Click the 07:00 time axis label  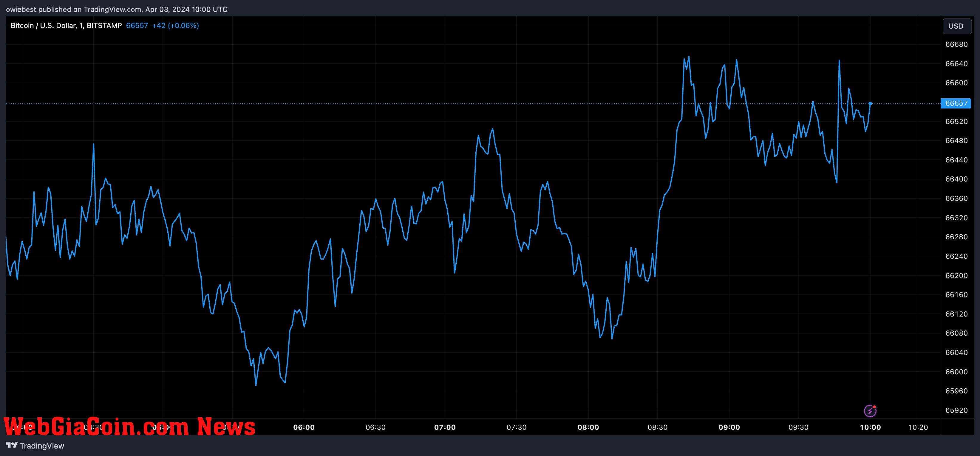point(445,427)
